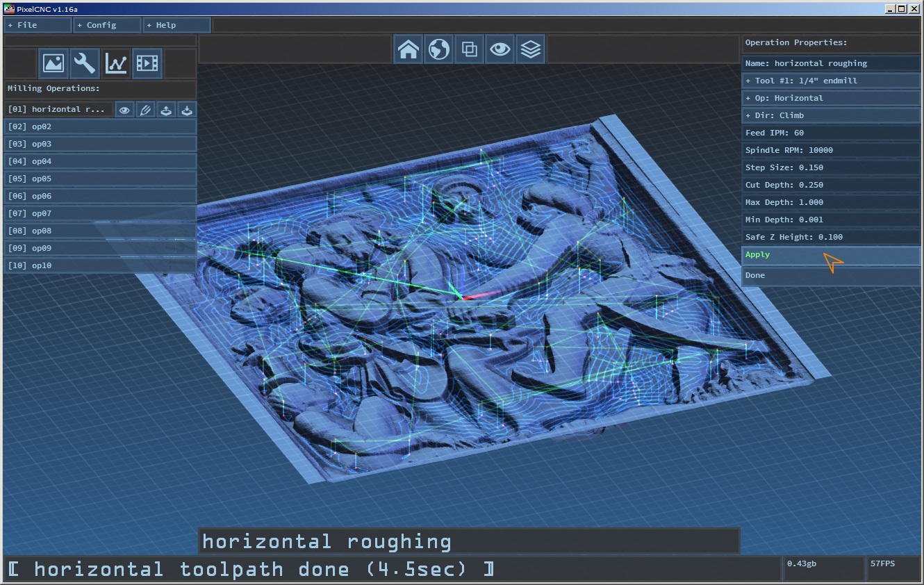
Task: Click the 3D relief model in viewport
Action: pos(479,299)
